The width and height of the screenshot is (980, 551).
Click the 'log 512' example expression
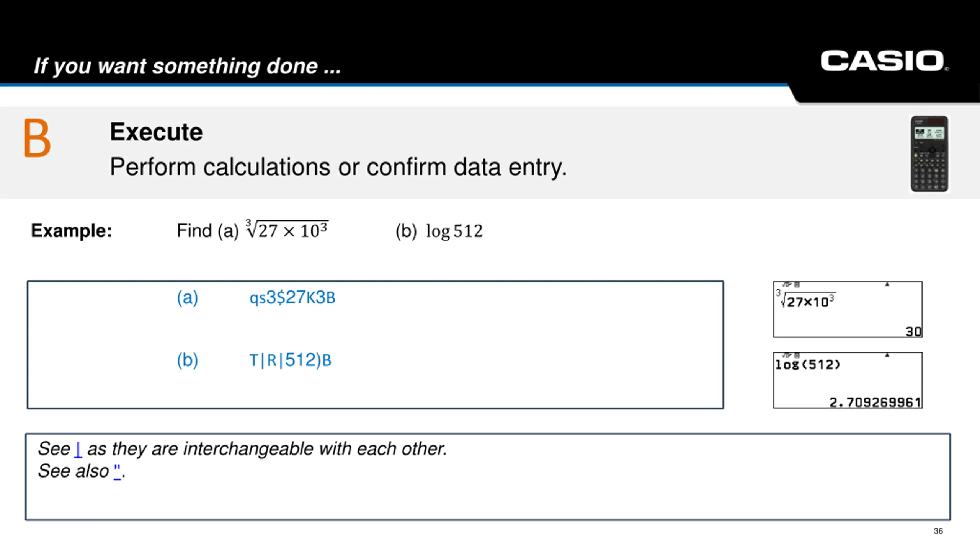coord(454,231)
